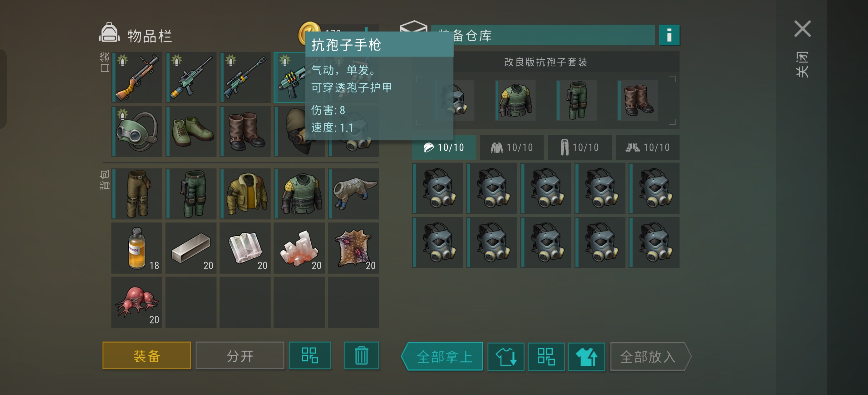868x395 pixels.
Task: Switch to the boots 10/10 tab
Action: point(647,147)
